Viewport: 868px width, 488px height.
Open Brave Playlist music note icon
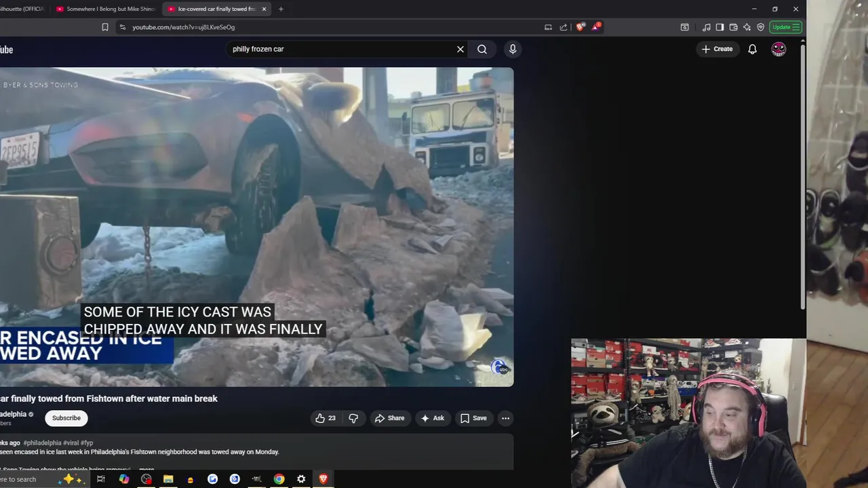pos(707,27)
